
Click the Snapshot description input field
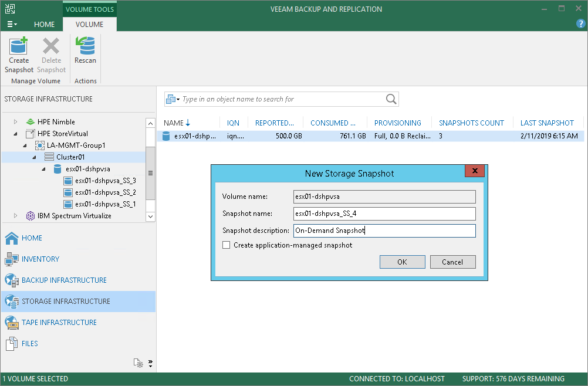click(384, 231)
